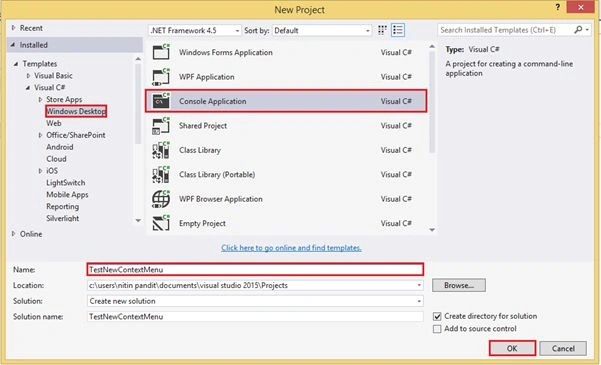Expand the iOS node arrow
Viewport: 601px width, 365px height.
pos(41,171)
